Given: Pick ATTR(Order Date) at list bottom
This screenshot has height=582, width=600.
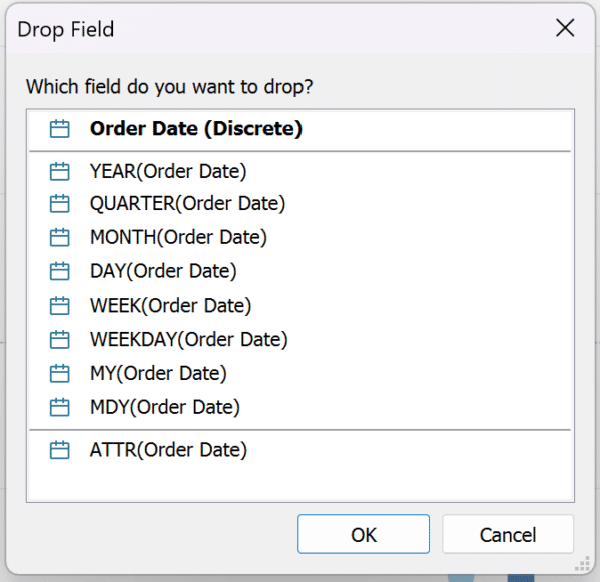Looking at the screenshot, I should coord(168,450).
